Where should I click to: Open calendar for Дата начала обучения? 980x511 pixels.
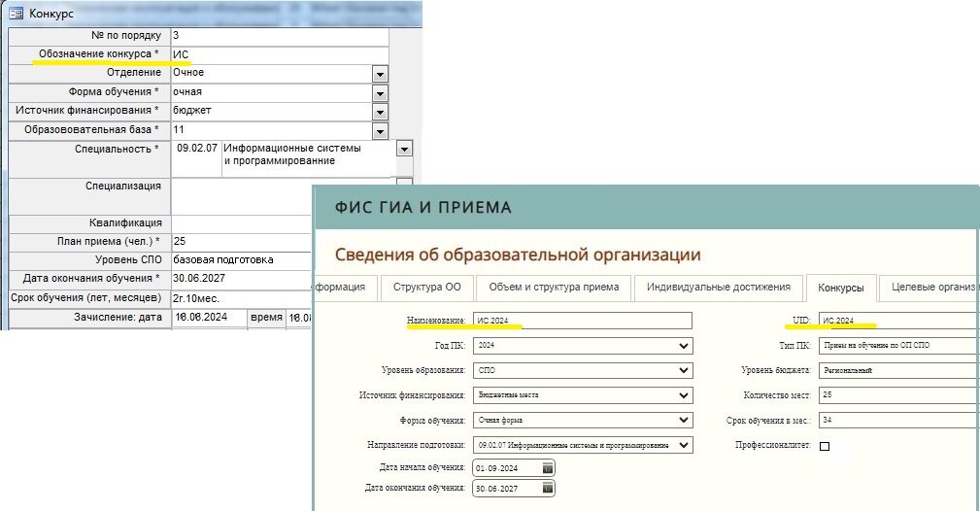pos(548,468)
